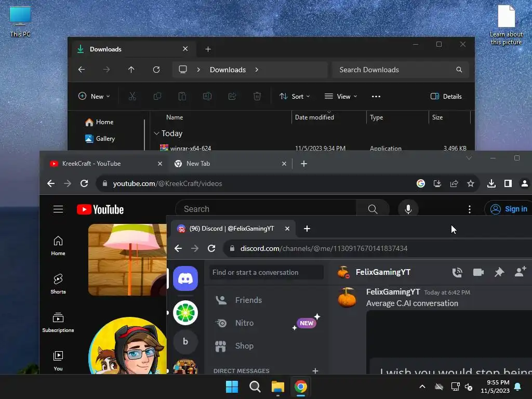Open 'Learn about this picture' desktop icon
The width and height of the screenshot is (532, 399).
pyautogui.click(x=506, y=24)
